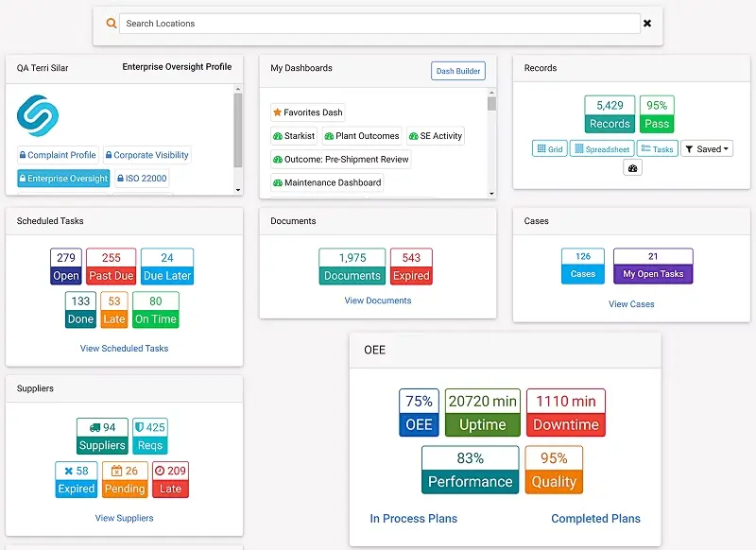Follow the View Scheduled Tasks link
The height and width of the screenshot is (550, 756).
[124, 349]
